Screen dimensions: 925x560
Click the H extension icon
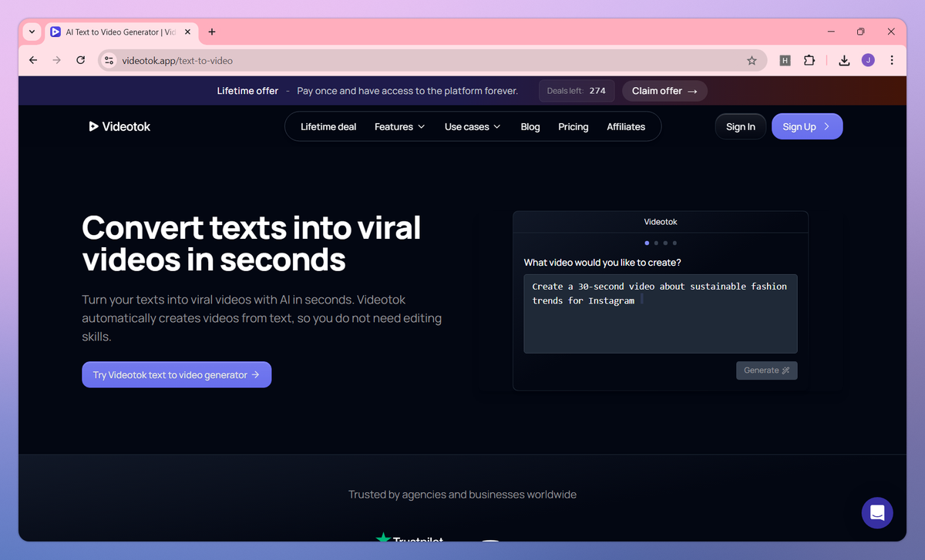[785, 60]
